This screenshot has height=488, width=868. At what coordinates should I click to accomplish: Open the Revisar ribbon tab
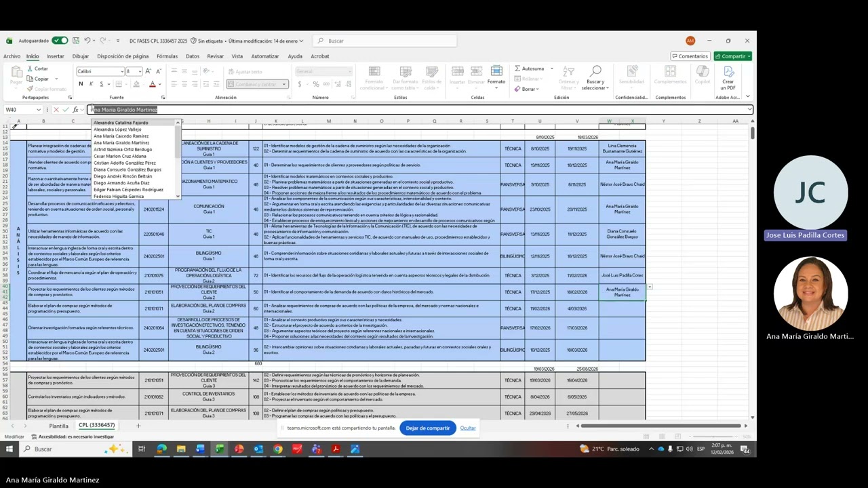pyautogui.click(x=216, y=56)
